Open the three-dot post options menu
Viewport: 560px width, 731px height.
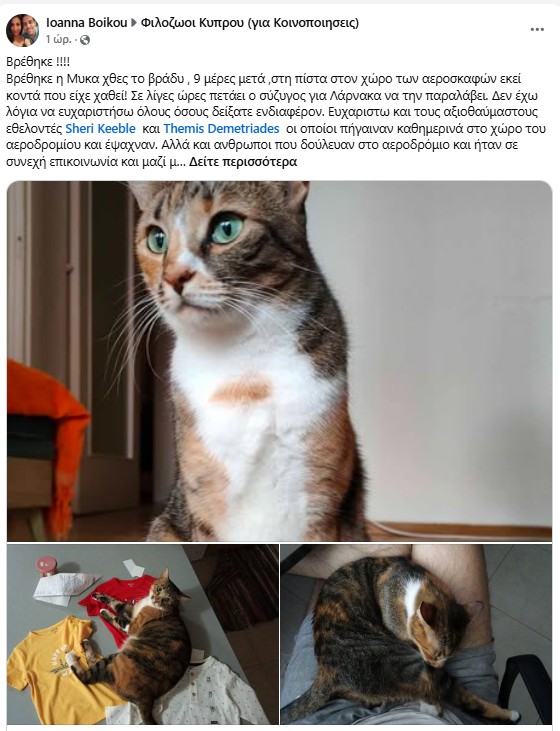(537, 29)
